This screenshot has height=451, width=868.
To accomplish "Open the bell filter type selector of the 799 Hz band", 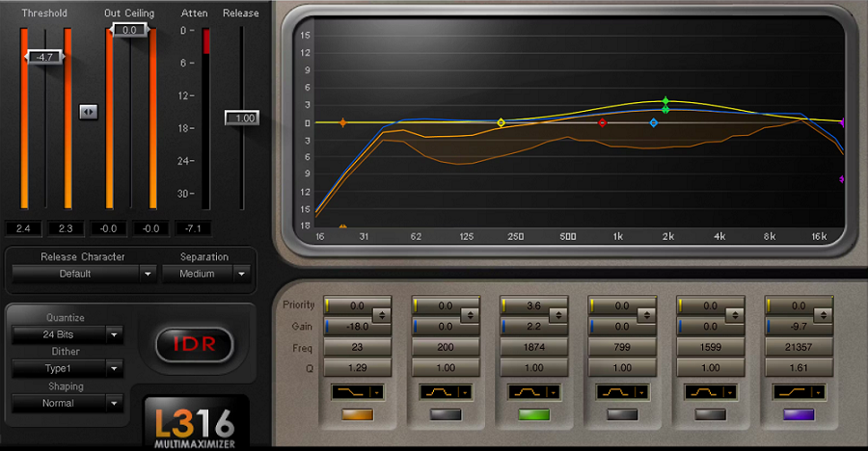I will (x=622, y=392).
